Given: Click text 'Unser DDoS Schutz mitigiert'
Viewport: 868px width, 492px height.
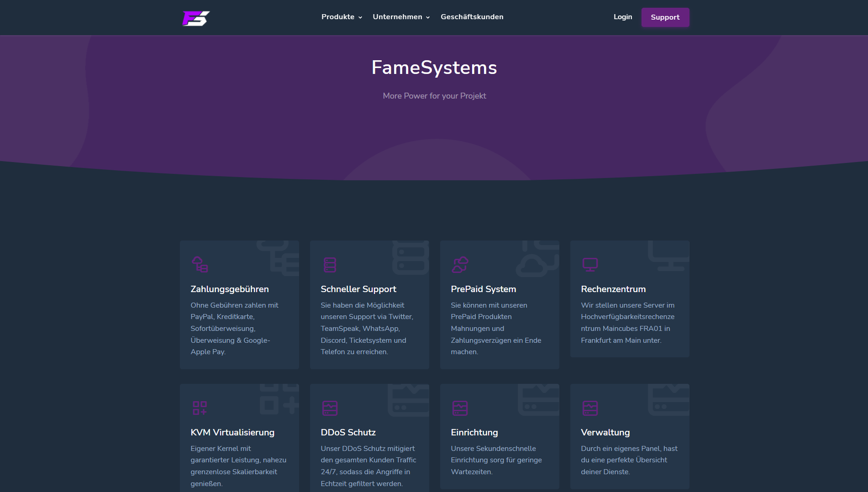Looking at the screenshot, I should tap(368, 449).
